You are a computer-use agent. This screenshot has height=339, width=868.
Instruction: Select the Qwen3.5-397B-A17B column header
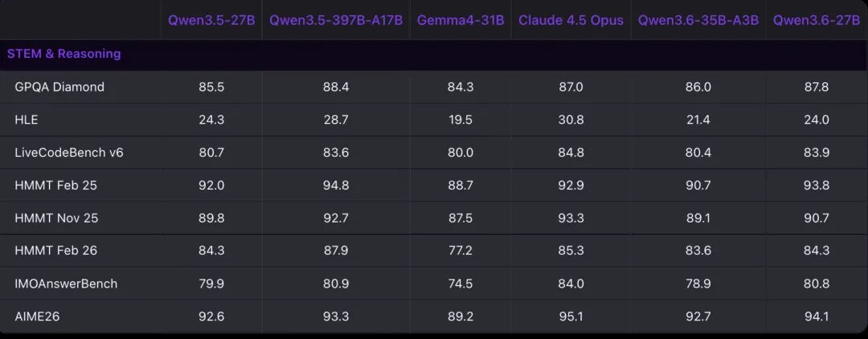[336, 20]
